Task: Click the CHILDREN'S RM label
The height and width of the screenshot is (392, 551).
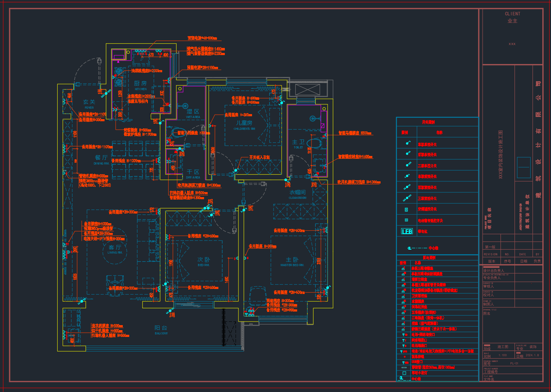Action: coord(244,129)
